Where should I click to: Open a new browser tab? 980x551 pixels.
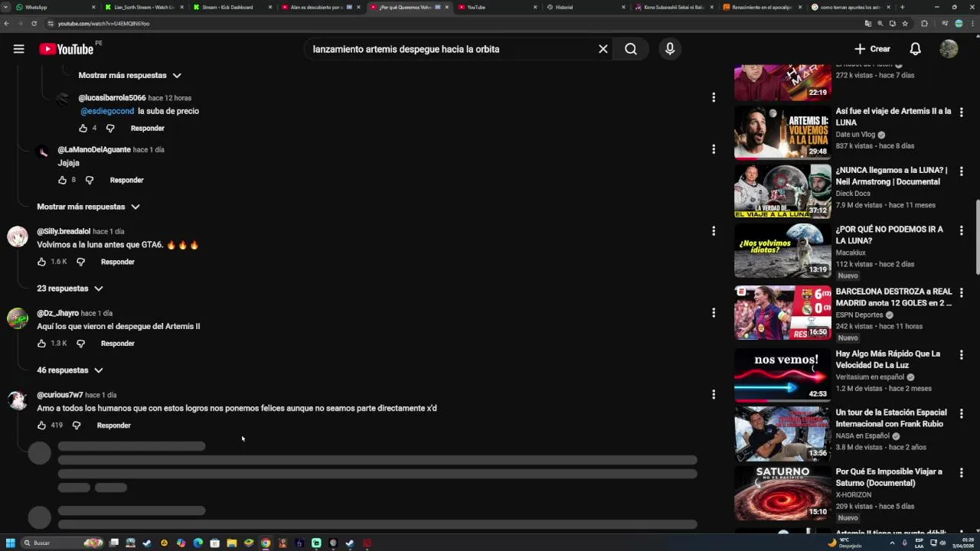pos(902,7)
